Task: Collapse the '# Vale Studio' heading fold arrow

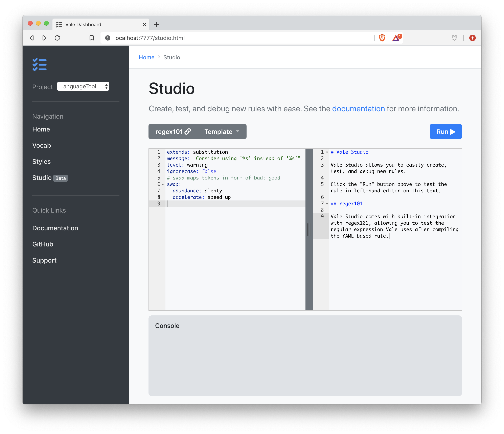Action: tap(327, 152)
